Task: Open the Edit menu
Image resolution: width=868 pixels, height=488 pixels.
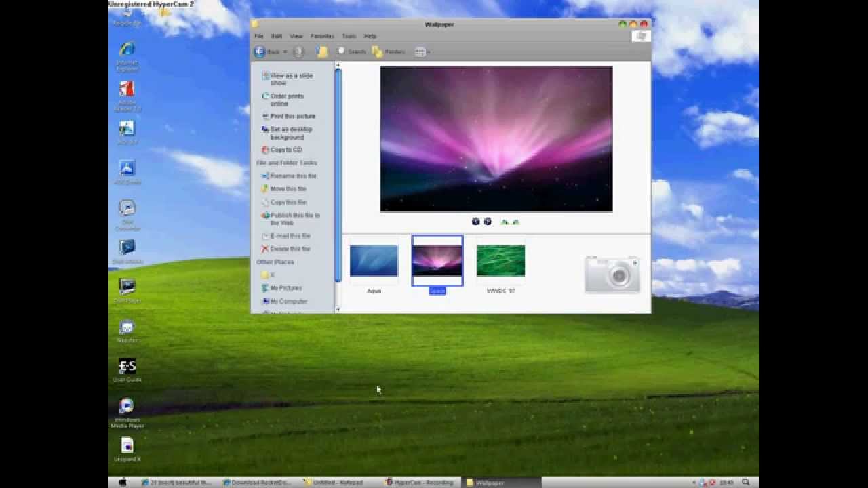Action: [277, 36]
